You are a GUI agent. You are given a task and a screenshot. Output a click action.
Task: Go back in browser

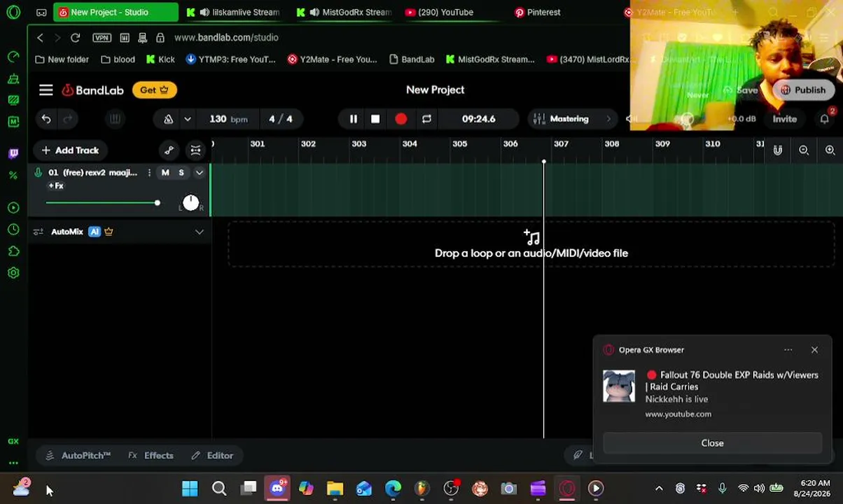[x=40, y=38]
